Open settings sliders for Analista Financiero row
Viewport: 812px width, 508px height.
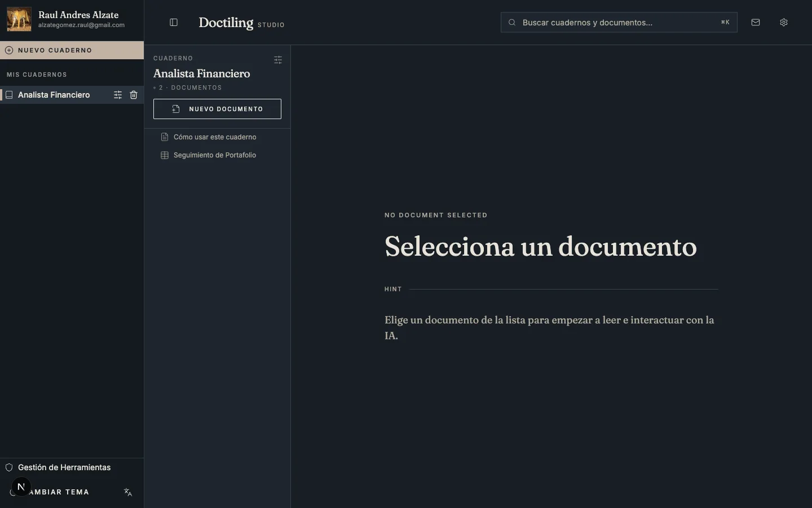click(118, 95)
